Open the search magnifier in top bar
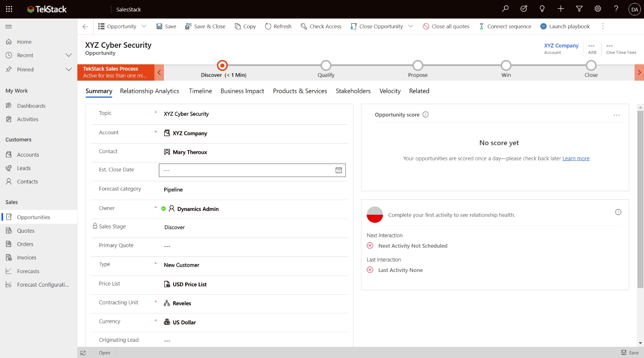This screenshot has height=358, width=644. tap(505, 9)
